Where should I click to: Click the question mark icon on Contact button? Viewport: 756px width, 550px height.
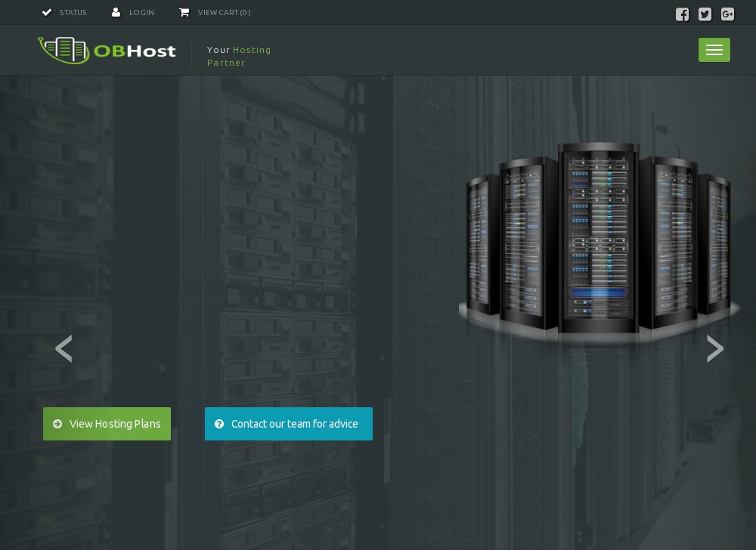pyautogui.click(x=219, y=424)
